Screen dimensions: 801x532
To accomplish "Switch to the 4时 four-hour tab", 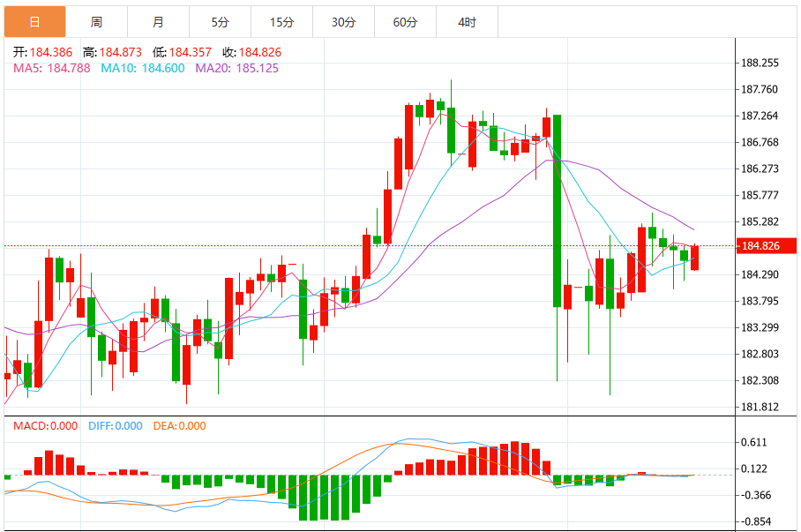I will pos(468,22).
